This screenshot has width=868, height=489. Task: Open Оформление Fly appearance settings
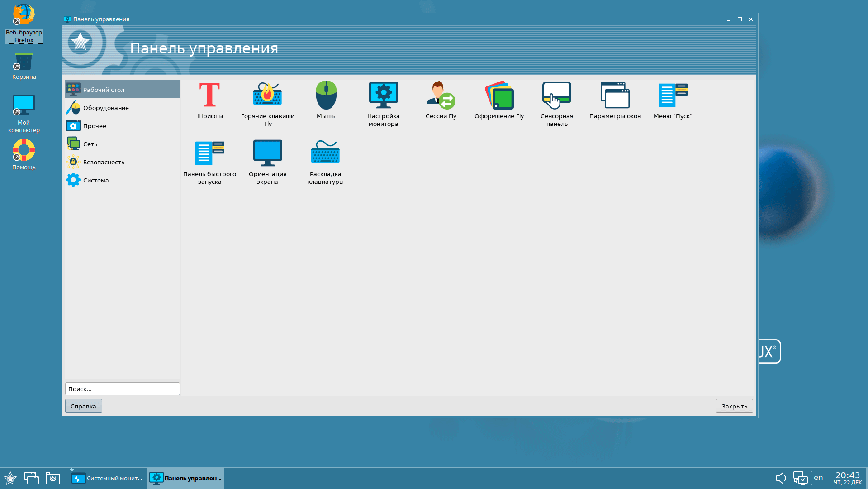point(499,101)
